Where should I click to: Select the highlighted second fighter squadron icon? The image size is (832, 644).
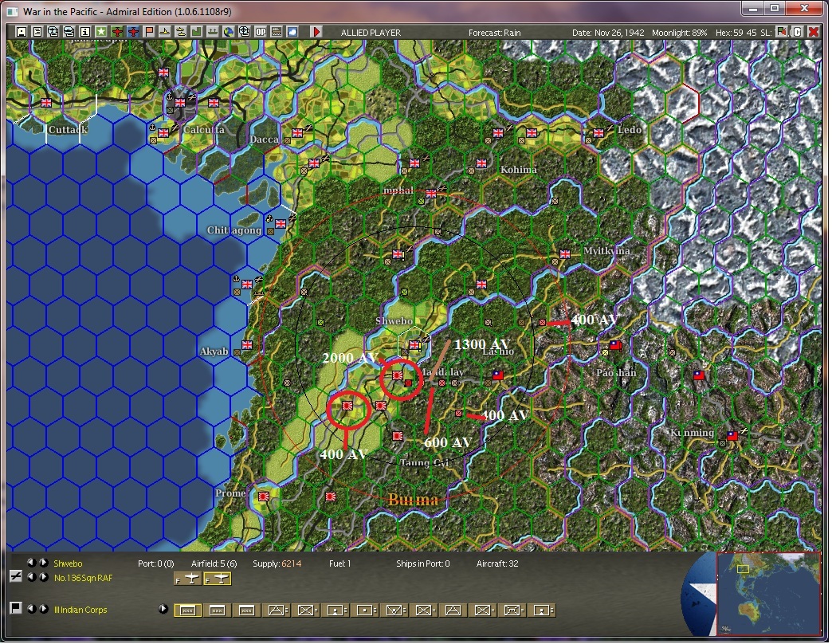coord(218,579)
